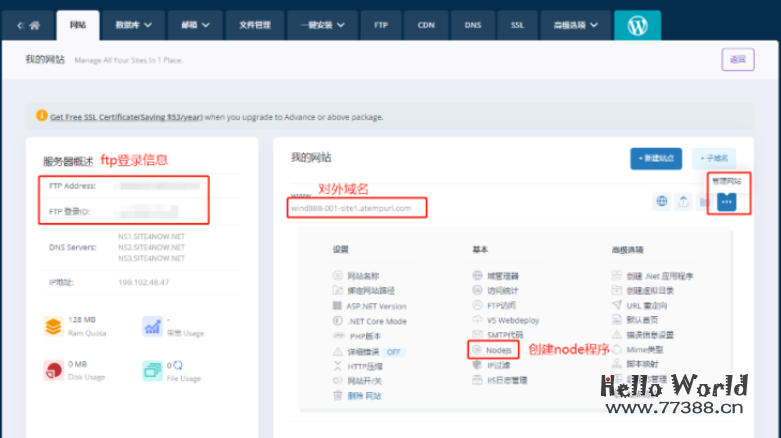This screenshot has width=781, height=438.
Task: Open the DNS tab
Action: (x=473, y=25)
